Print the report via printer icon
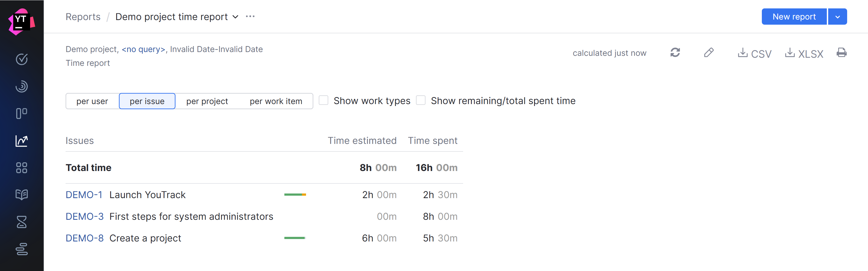 (x=841, y=53)
